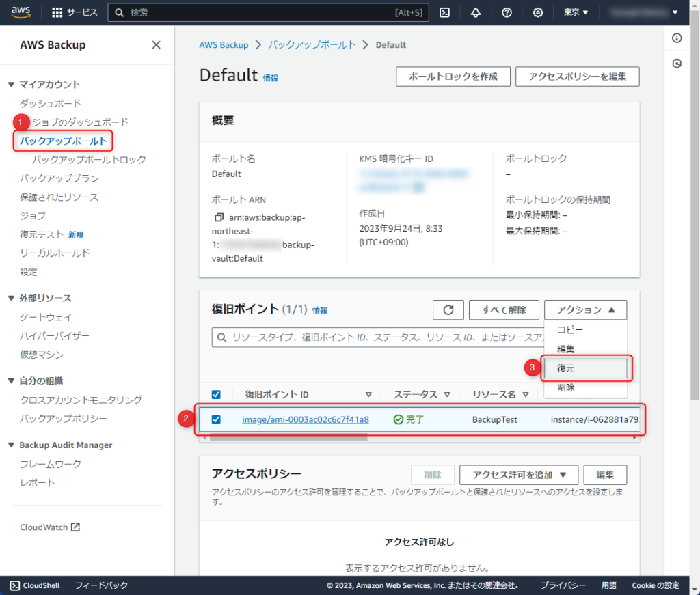Open the settings gear icon
The height and width of the screenshot is (595, 700).
click(x=538, y=12)
